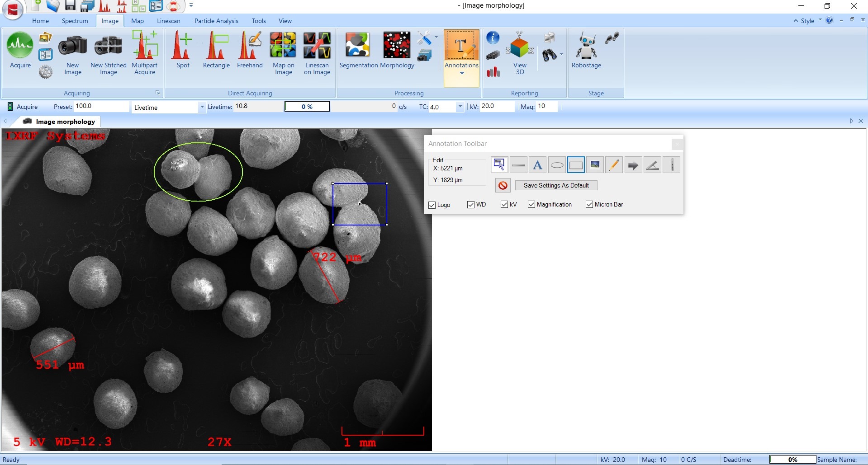868x465 pixels.
Task: Choose Rectangle direct acquiring tool
Action: [x=216, y=50]
